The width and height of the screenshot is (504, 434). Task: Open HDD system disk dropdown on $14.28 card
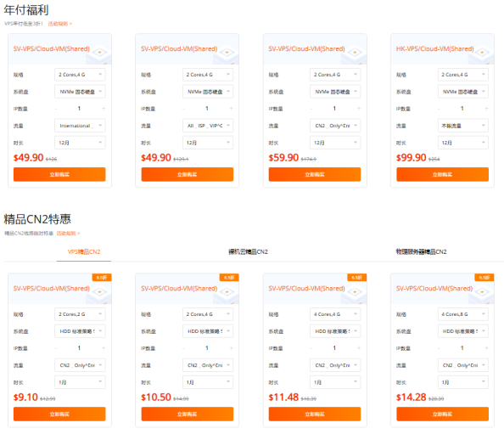[463, 331]
